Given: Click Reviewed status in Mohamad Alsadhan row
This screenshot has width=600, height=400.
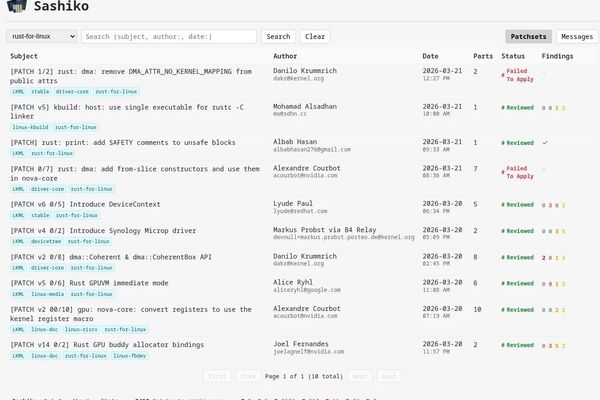Looking at the screenshot, I should click(517, 108).
